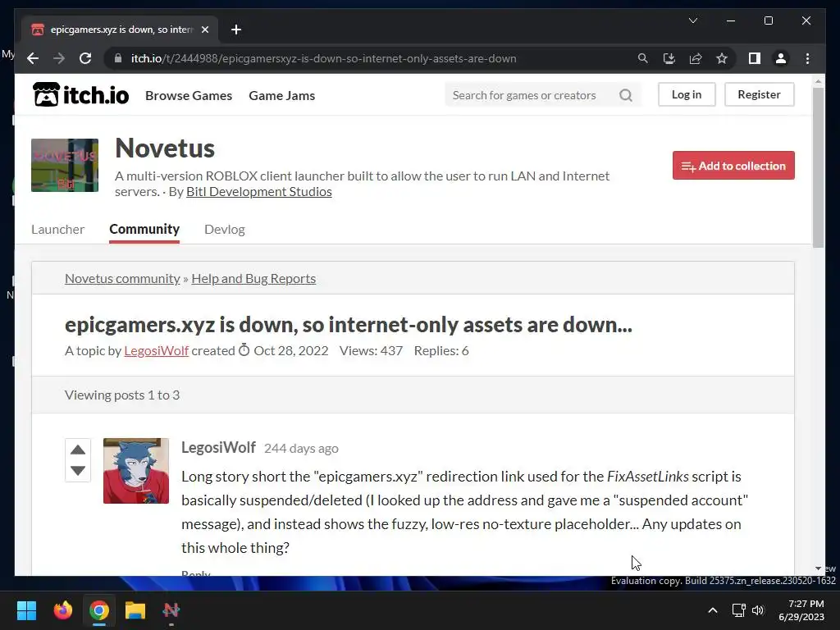Click the LegosiWolf post author name

point(218,447)
